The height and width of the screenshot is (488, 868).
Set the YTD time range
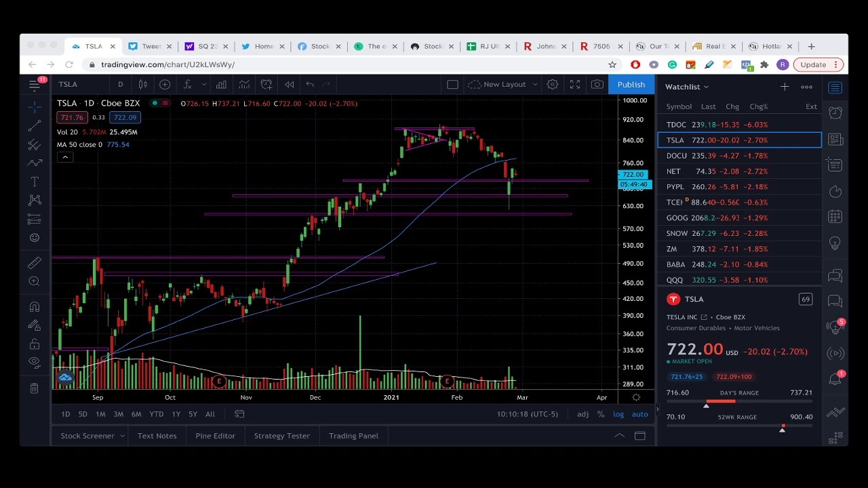pyautogui.click(x=156, y=414)
